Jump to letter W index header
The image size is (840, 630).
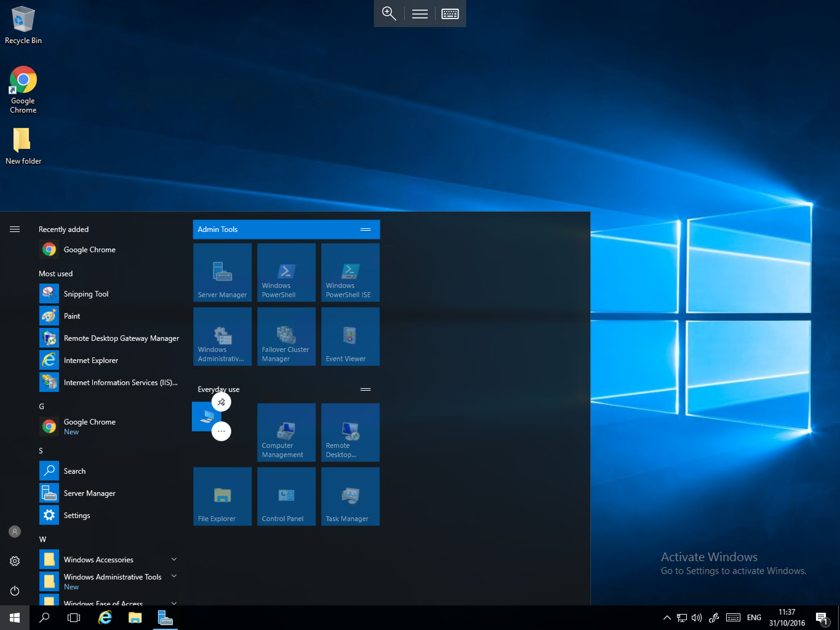[x=42, y=539]
